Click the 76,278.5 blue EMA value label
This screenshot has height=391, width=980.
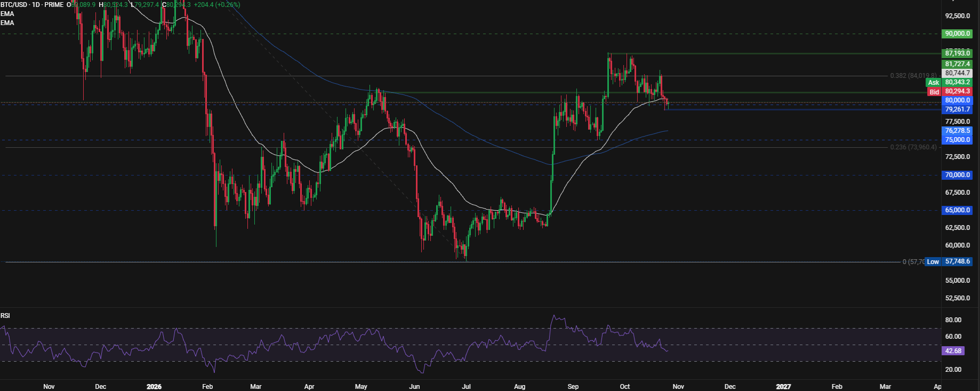[957, 131]
